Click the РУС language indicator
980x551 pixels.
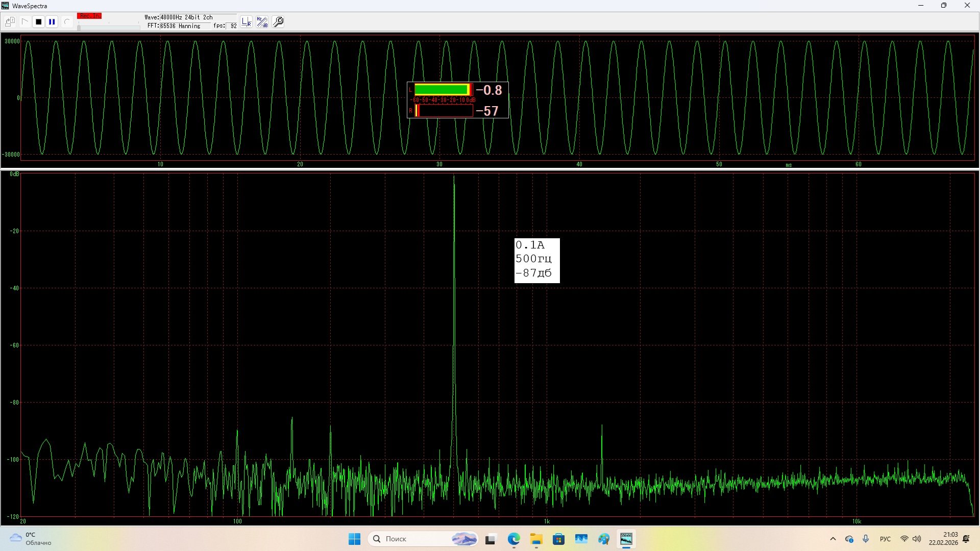(885, 539)
